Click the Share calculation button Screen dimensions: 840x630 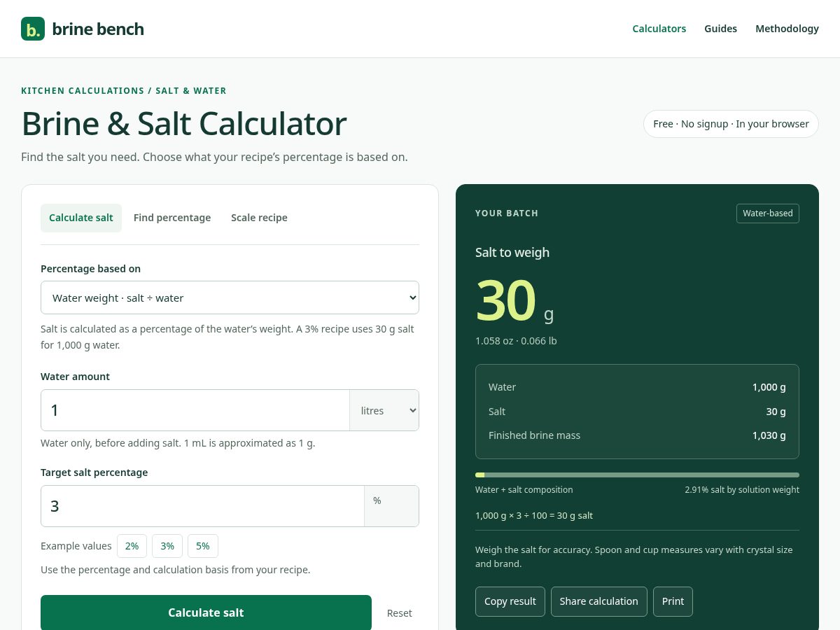coord(599,601)
